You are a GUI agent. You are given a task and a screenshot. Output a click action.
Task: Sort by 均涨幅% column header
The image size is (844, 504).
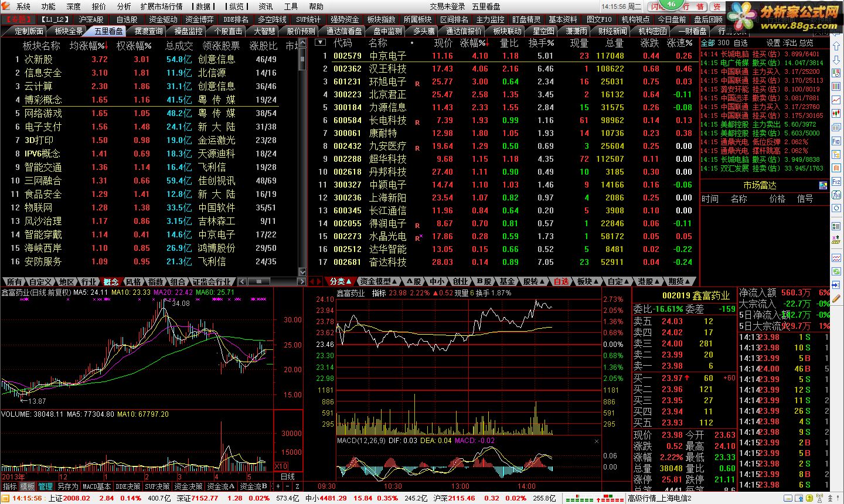87,45
